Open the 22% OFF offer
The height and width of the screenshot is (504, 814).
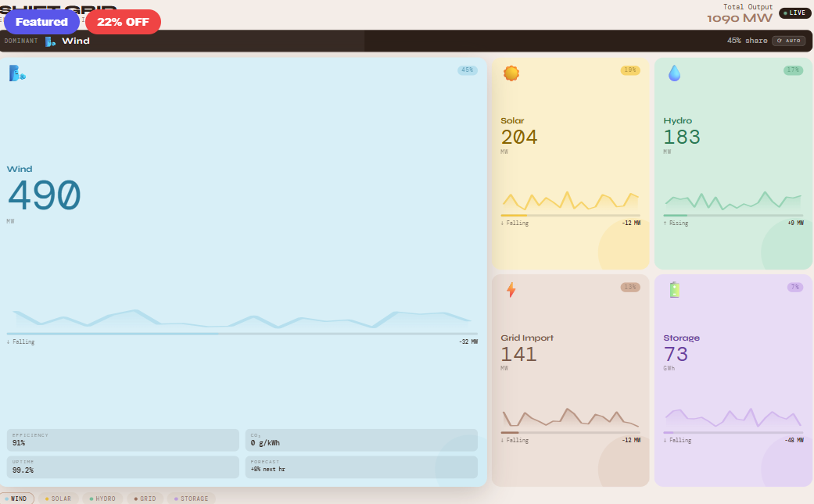click(123, 21)
